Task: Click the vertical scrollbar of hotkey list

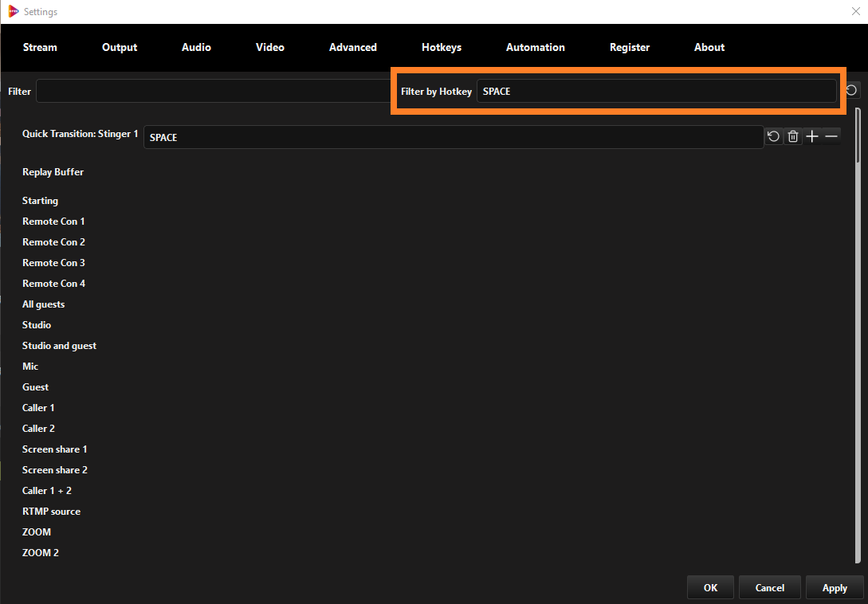Action: (x=858, y=335)
